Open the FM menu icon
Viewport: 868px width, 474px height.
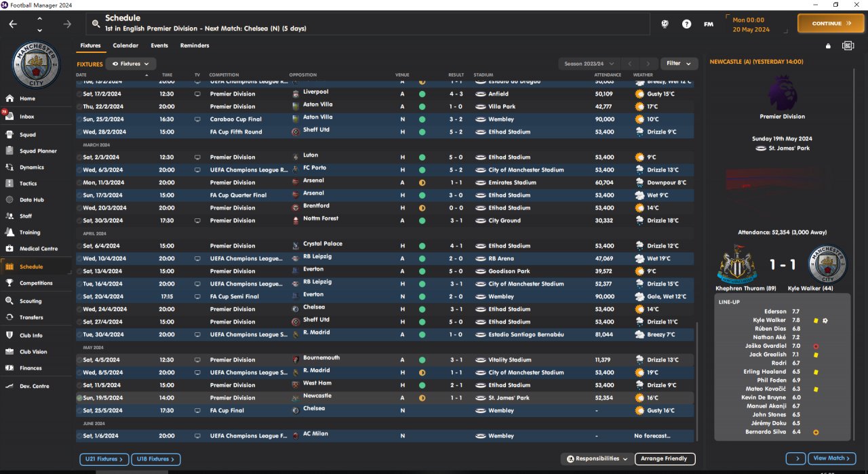(x=709, y=24)
